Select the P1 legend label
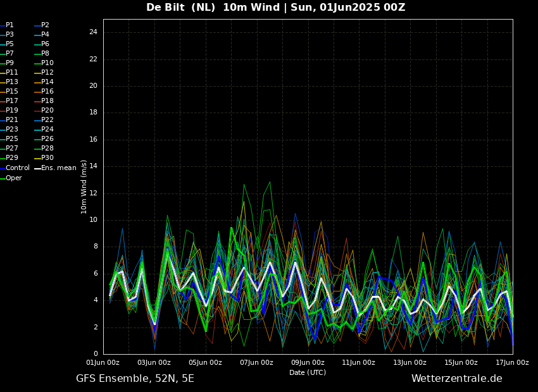Screen dimensions: 538x392 (9, 25)
